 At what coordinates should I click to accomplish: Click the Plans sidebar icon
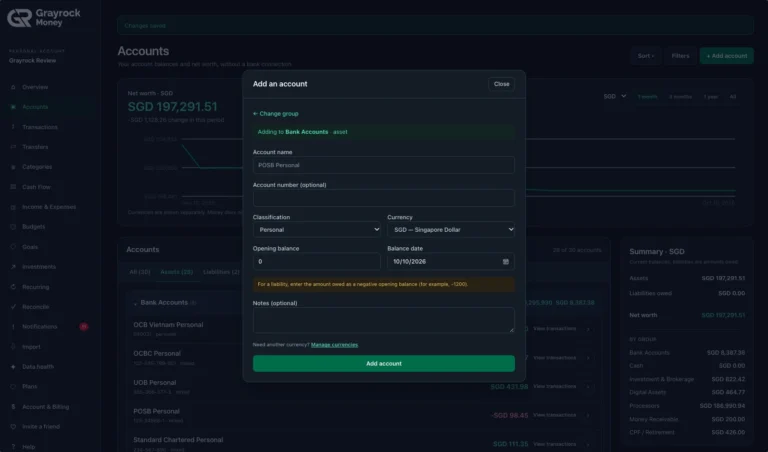(x=13, y=386)
